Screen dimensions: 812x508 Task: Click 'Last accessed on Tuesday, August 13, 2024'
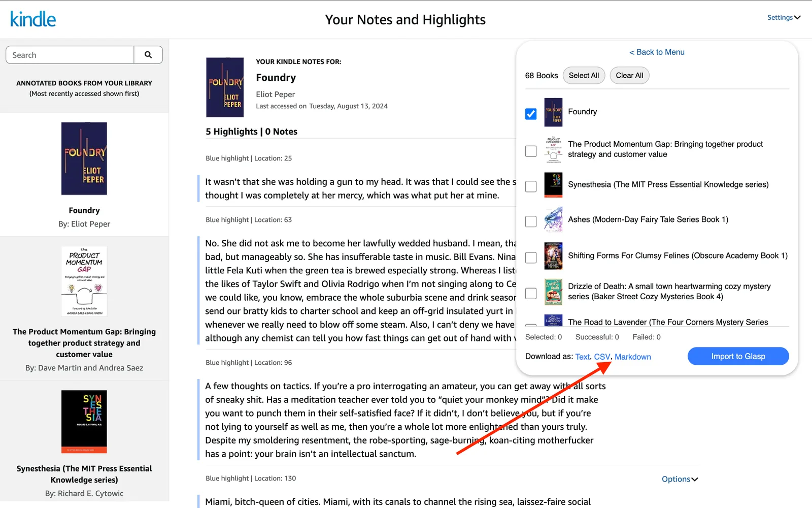coord(322,106)
